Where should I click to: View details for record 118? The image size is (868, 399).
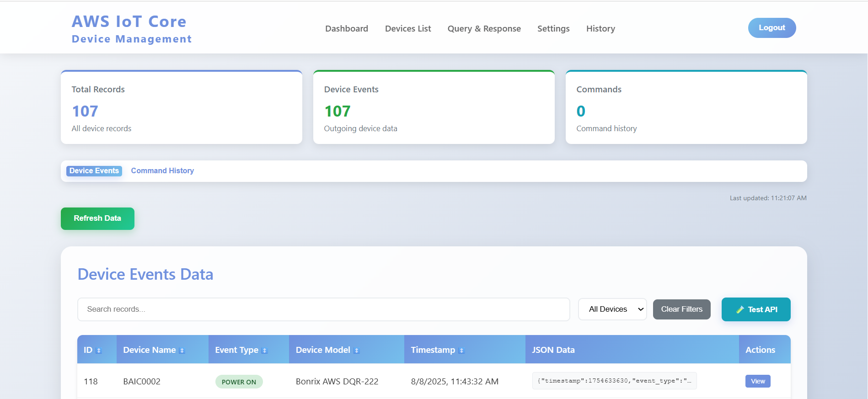(757, 381)
